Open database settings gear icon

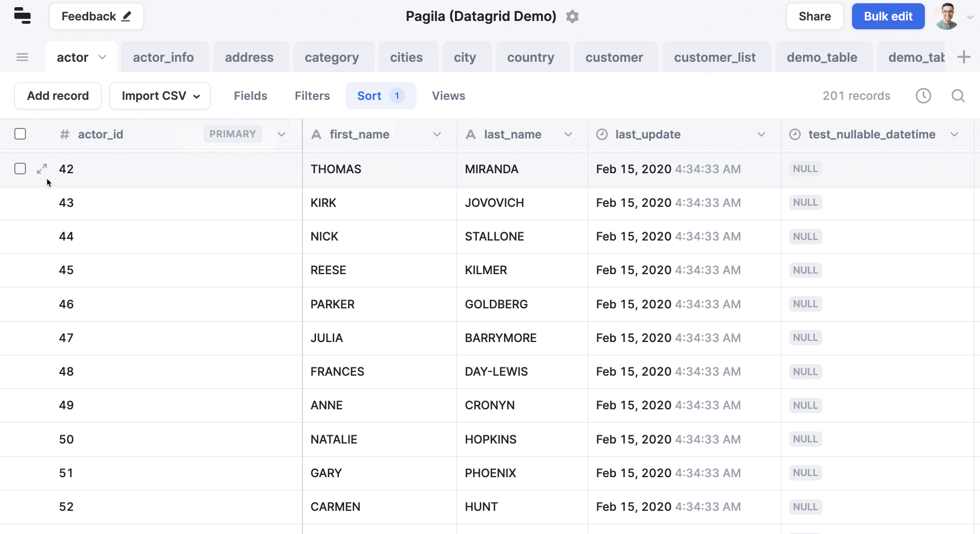click(x=572, y=17)
